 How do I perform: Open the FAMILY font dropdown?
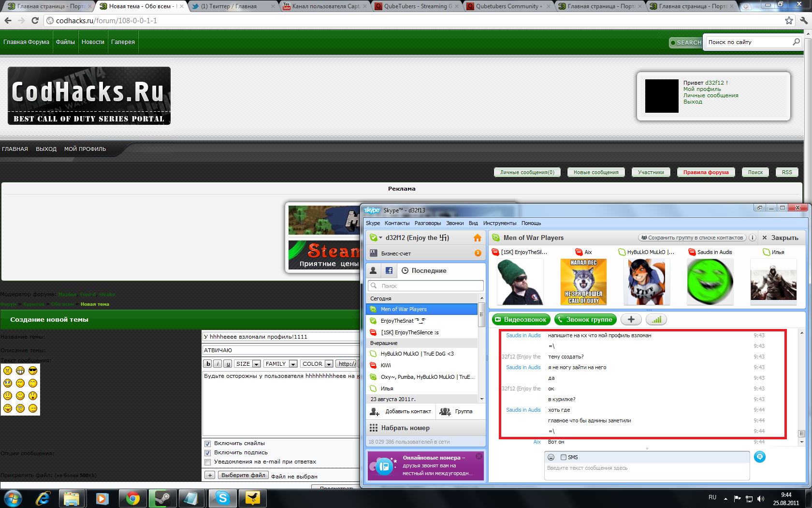point(280,364)
